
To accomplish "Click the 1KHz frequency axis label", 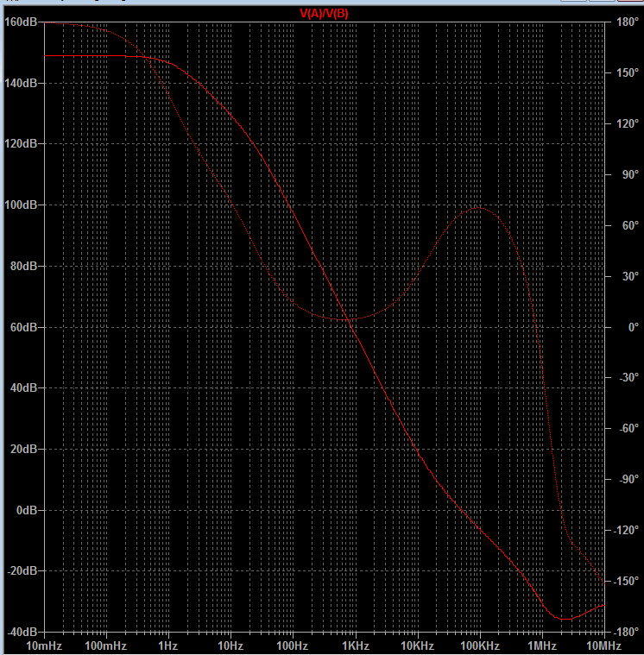I will 355,646.
